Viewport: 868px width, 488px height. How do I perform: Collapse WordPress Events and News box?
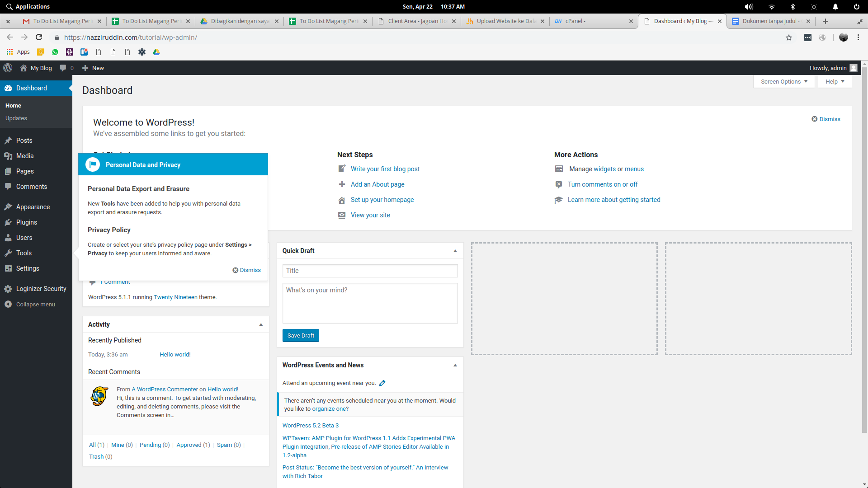coord(455,365)
